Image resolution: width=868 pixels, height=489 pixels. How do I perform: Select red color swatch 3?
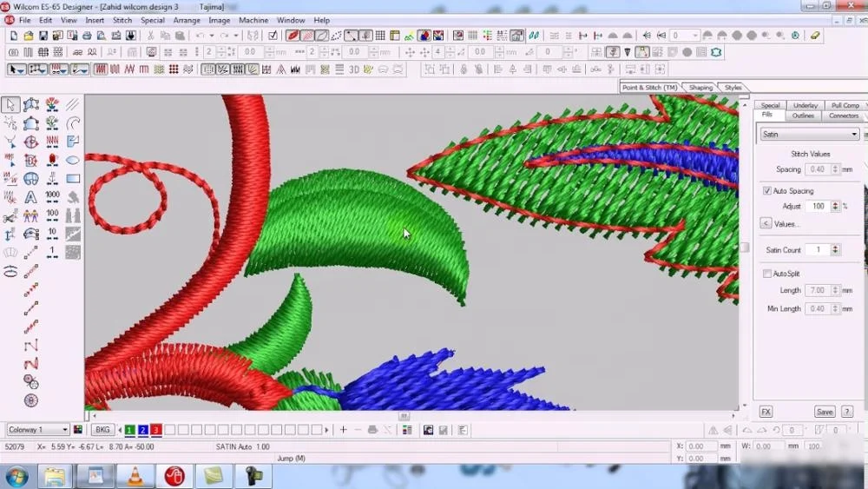click(156, 430)
